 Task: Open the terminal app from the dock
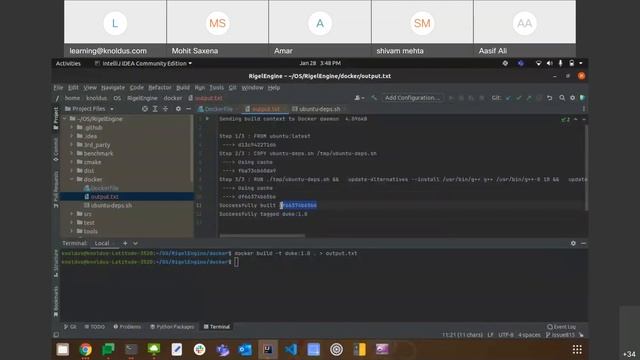(x=131, y=349)
